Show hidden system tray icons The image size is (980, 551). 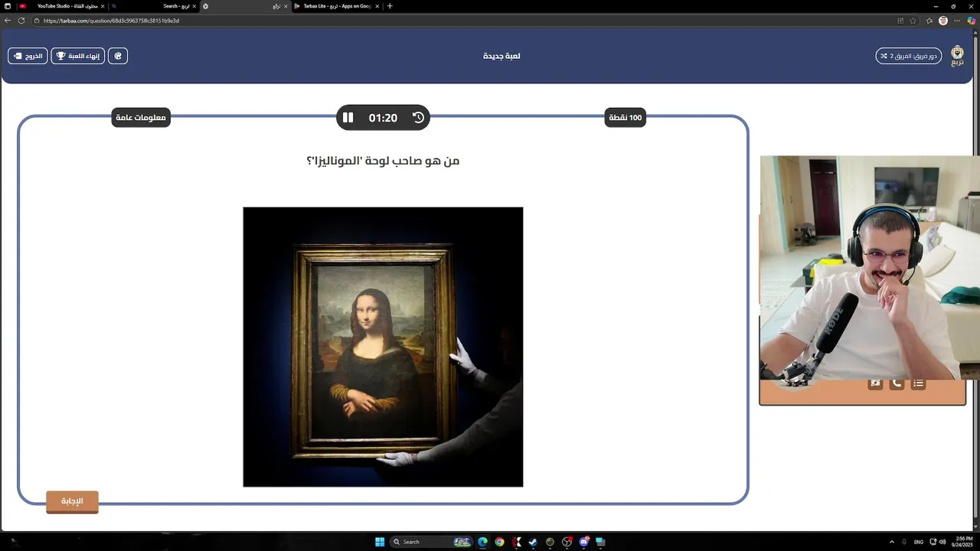click(x=891, y=542)
